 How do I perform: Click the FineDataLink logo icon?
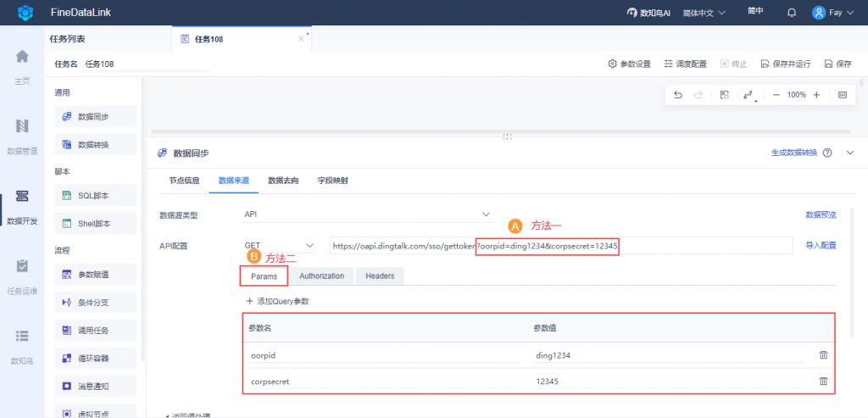25,12
